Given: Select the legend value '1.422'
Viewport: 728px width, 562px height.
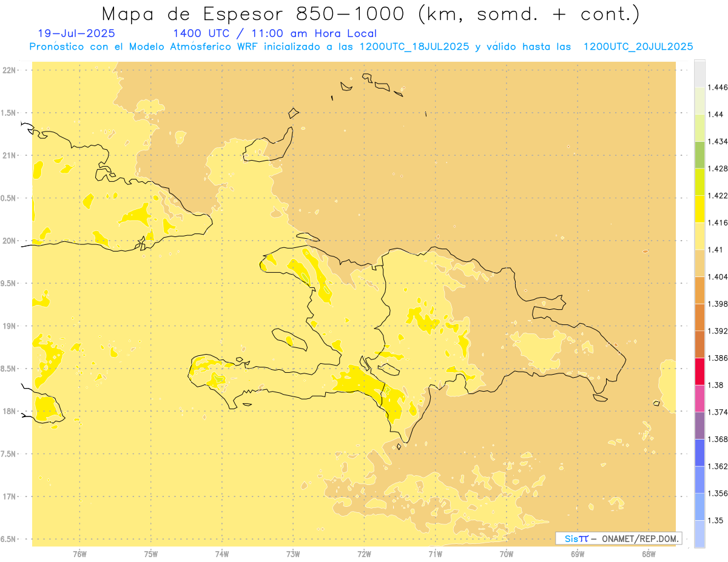Looking at the screenshot, I should click(x=718, y=196).
